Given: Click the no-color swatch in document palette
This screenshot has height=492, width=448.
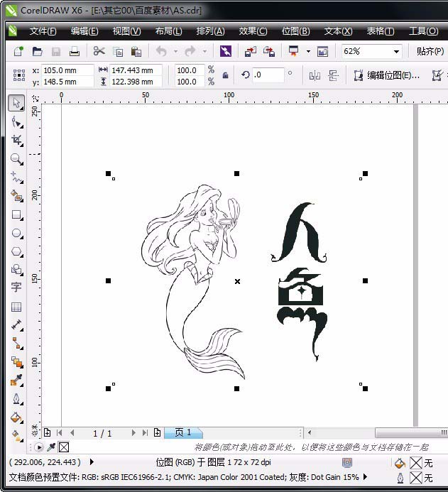Looking at the screenshot, I should [64, 447].
